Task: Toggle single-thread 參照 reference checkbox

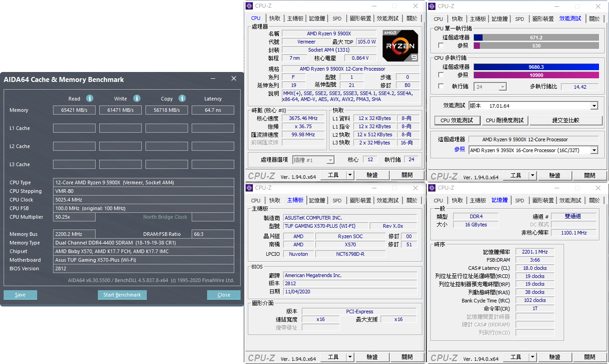Action: tap(441, 46)
